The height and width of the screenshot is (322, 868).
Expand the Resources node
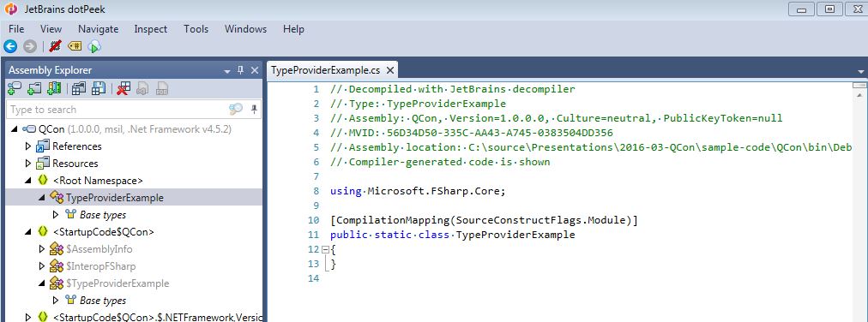pos(28,164)
